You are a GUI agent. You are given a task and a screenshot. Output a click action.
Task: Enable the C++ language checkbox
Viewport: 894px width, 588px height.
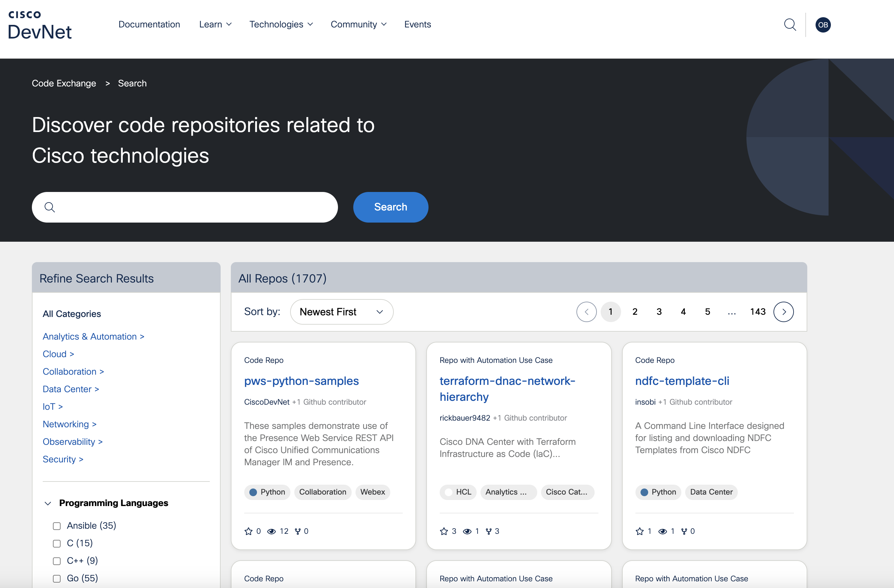[57, 561]
